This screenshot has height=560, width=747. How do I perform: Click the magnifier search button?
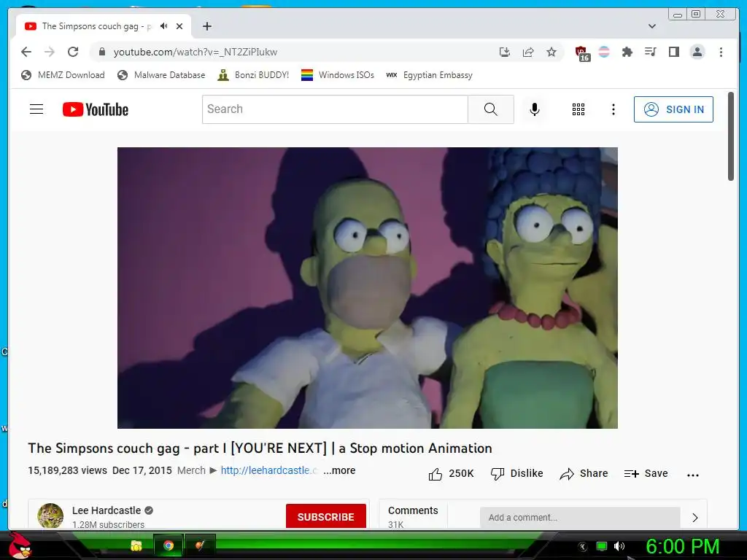coord(491,109)
